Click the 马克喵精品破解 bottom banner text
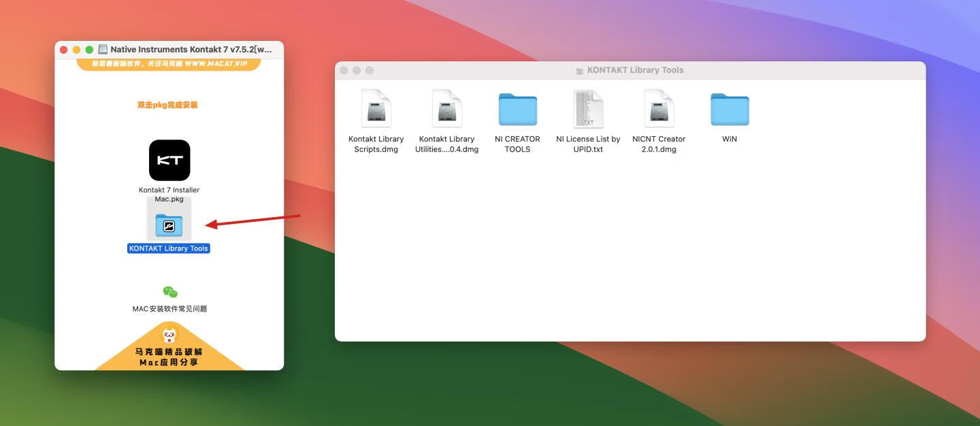Image resolution: width=980 pixels, height=426 pixels. 169,352
